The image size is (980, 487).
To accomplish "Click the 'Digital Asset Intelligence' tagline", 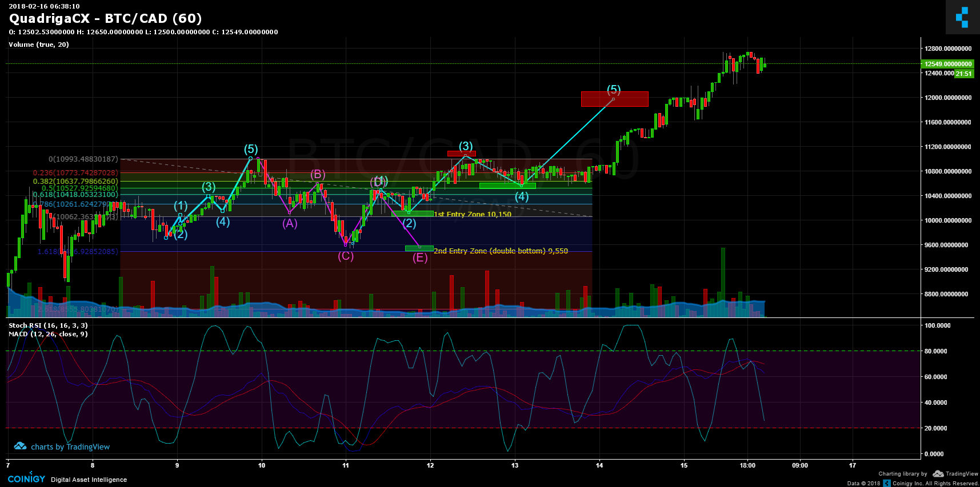I will point(89,480).
